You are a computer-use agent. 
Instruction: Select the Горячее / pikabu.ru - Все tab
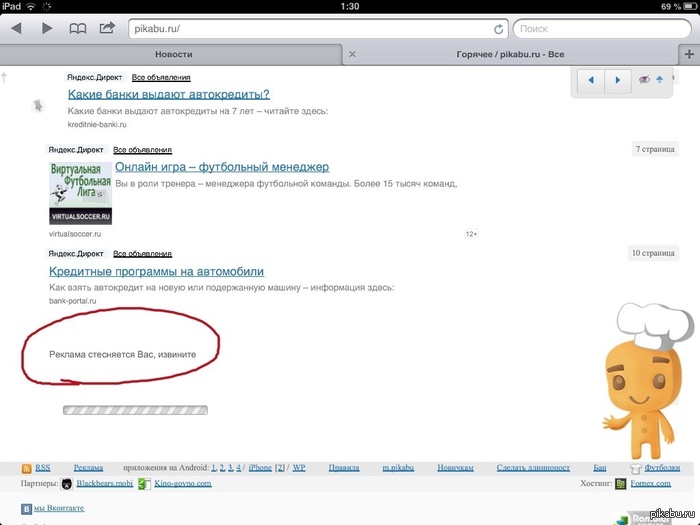tap(510, 54)
